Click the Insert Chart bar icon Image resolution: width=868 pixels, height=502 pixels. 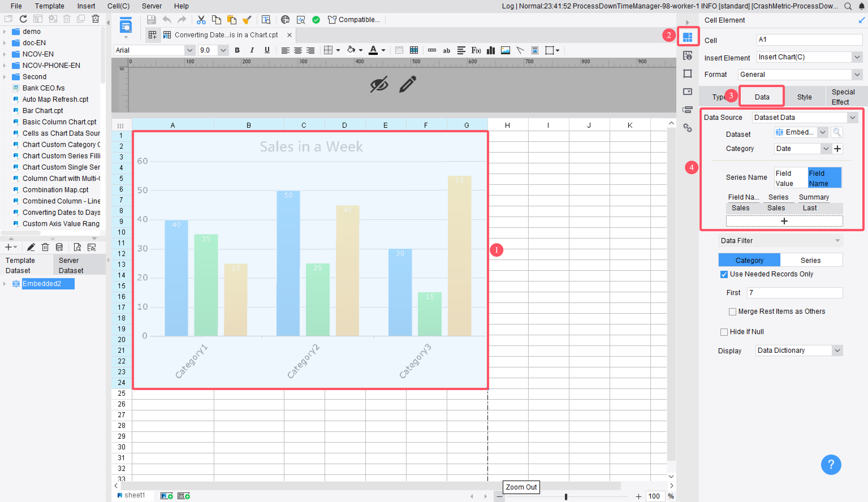[x=491, y=50]
